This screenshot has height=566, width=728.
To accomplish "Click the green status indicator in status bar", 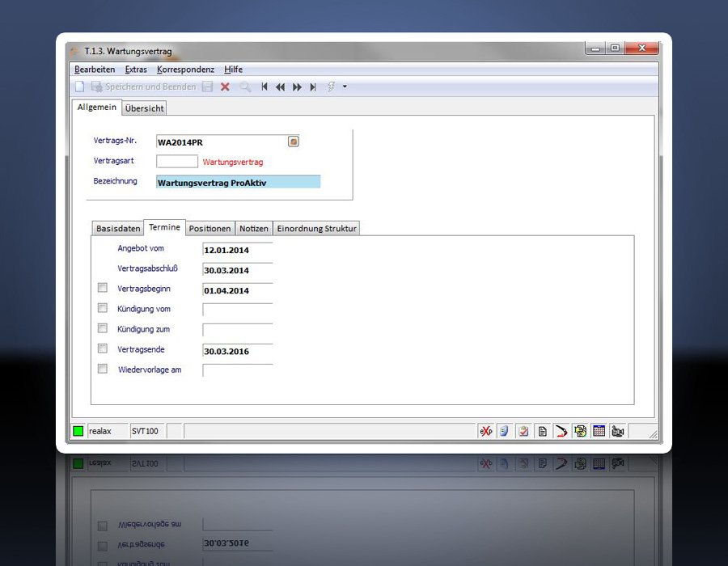I will (78, 431).
